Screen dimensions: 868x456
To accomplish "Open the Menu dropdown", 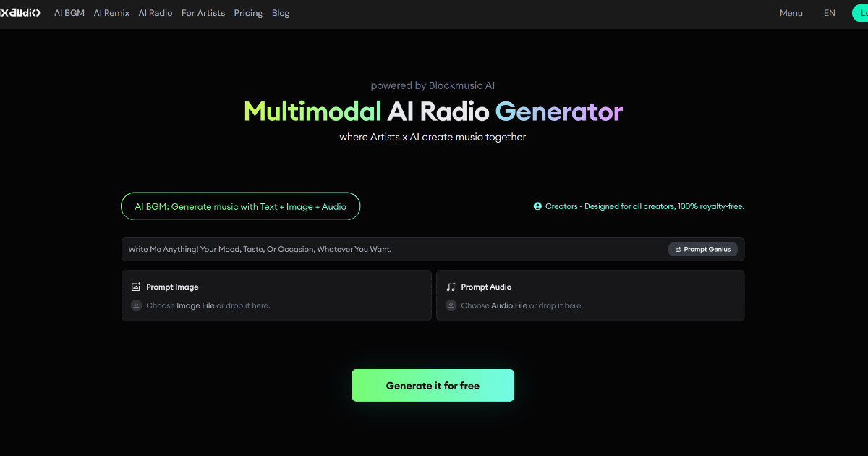I will click(x=791, y=12).
